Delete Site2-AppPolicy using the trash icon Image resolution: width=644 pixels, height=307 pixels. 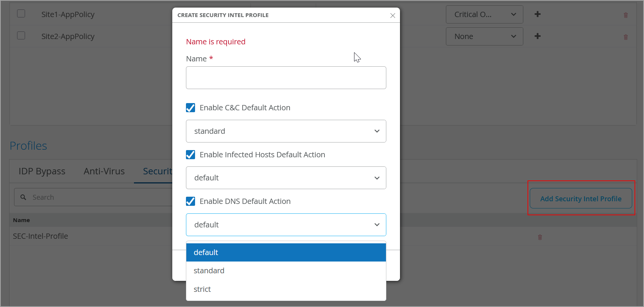(626, 37)
